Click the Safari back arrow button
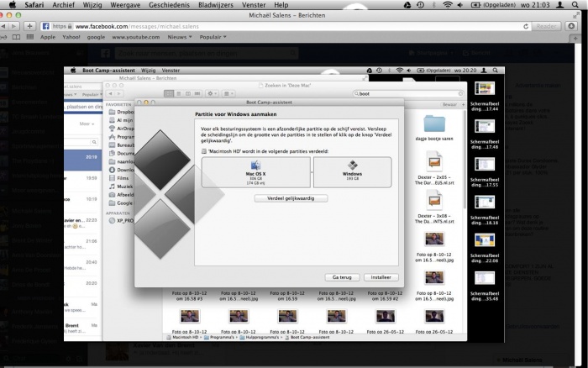The image size is (588, 368). (3, 26)
